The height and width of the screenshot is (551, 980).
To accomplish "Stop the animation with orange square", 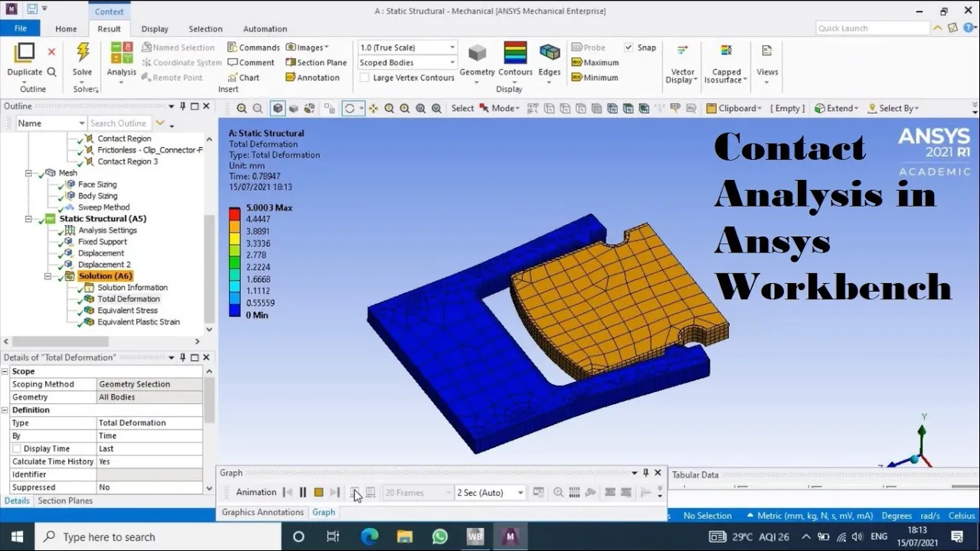I will [318, 493].
